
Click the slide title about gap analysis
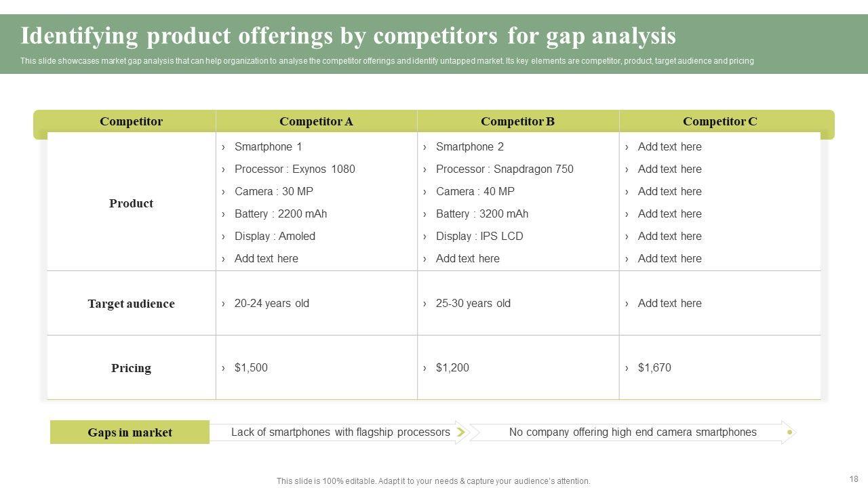point(348,35)
